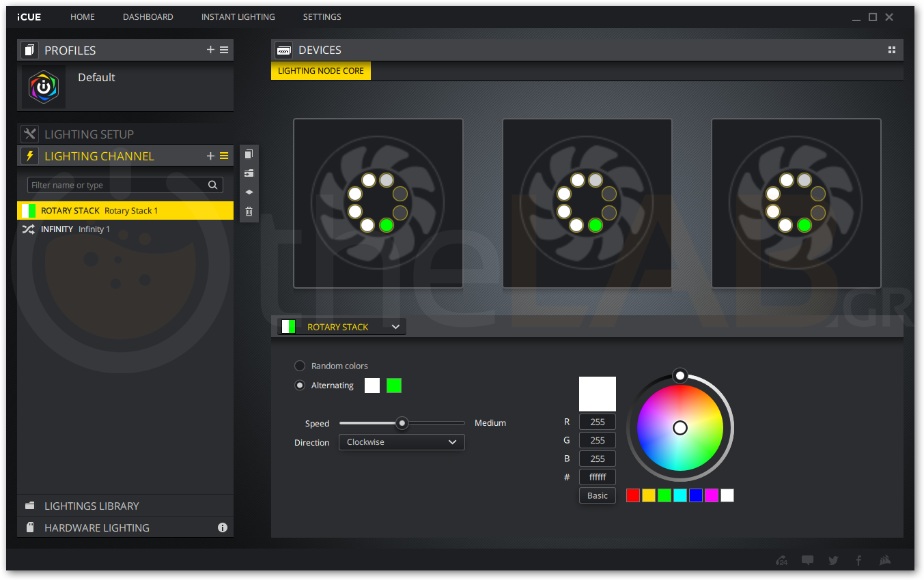This screenshot has height=580, width=924.
Task: Open the Corsair sails logo icon
Action: pyautogui.click(x=886, y=561)
